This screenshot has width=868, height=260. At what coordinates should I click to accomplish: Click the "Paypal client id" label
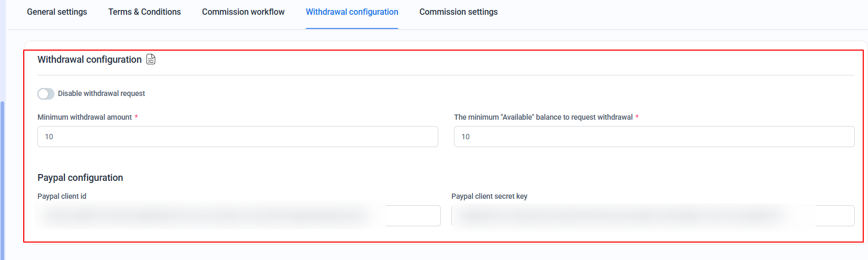[62, 196]
